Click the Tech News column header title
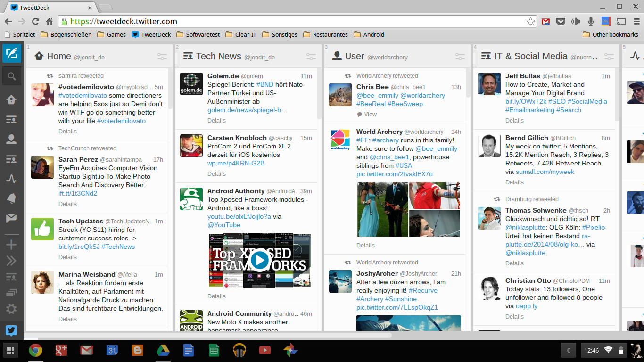The width and height of the screenshot is (644, 362). pos(219,57)
